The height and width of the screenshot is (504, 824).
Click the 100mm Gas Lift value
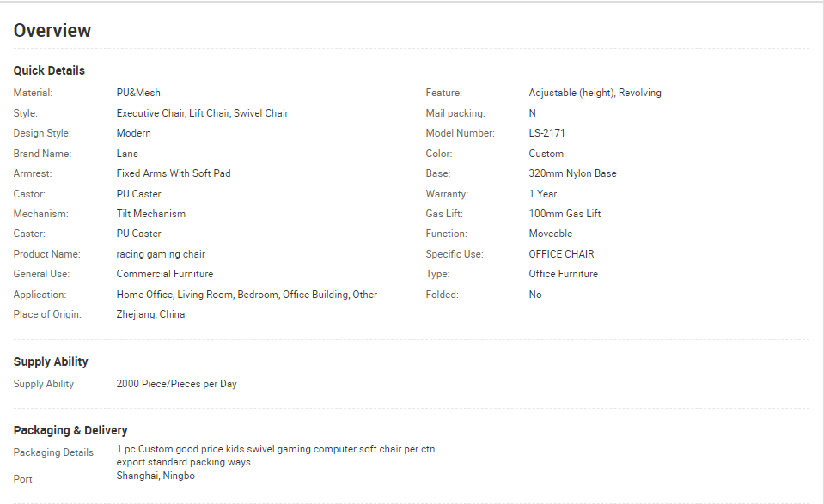coord(565,214)
